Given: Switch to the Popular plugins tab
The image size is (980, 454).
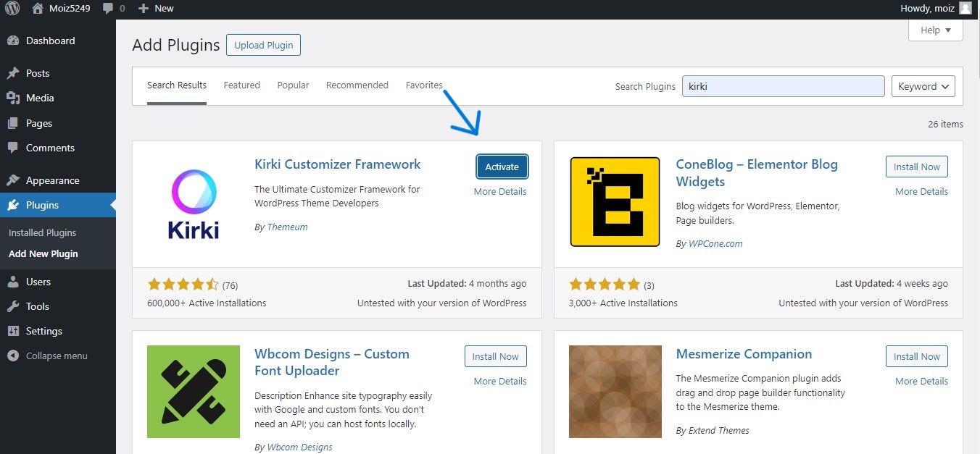Looking at the screenshot, I should (x=293, y=85).
